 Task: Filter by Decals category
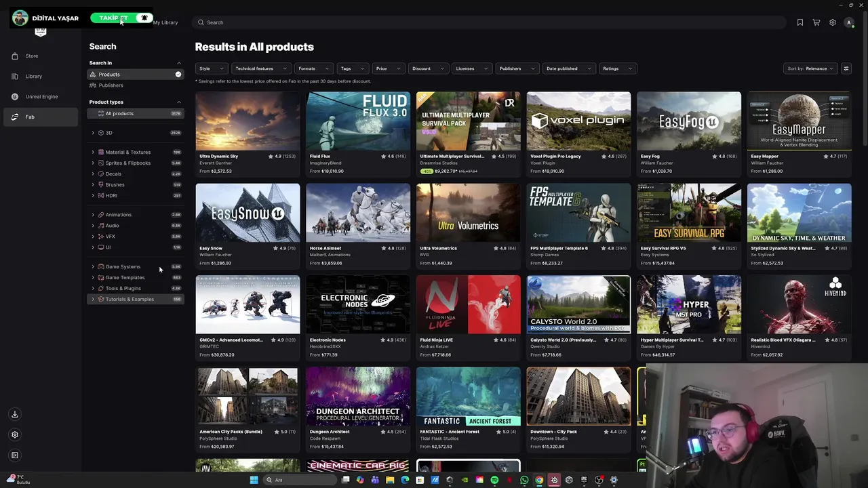pyautogui.click(x=113, y=174)
